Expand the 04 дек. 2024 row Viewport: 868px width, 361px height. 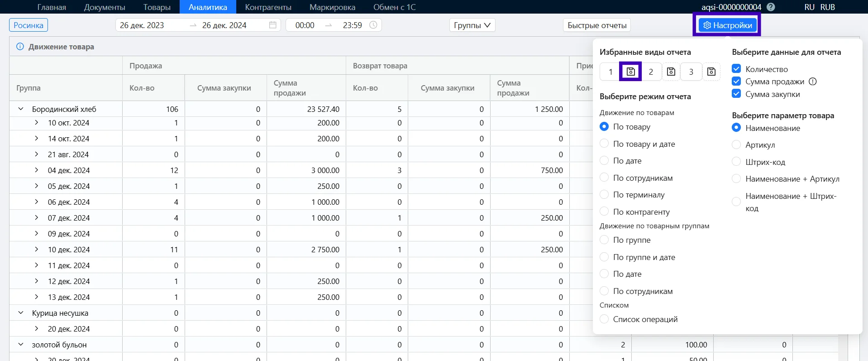tap(37, 170)
